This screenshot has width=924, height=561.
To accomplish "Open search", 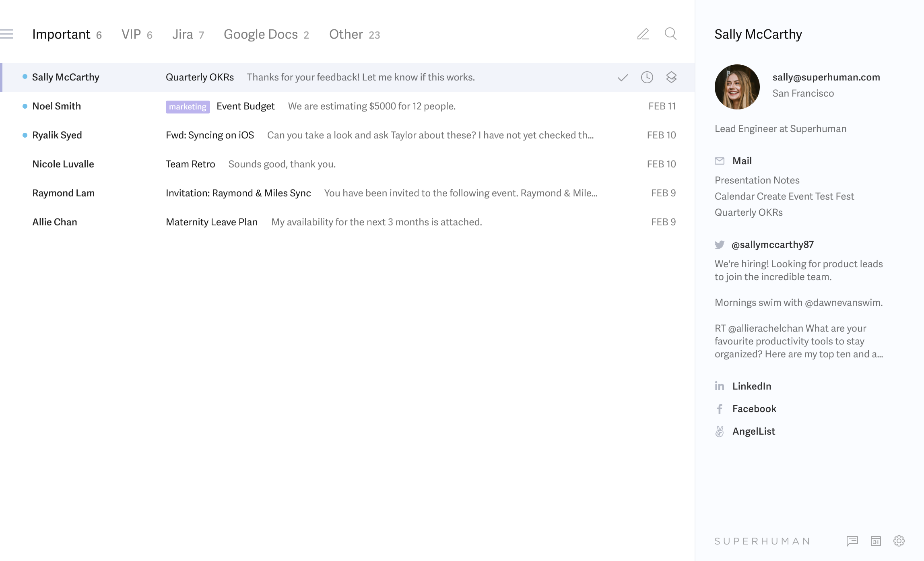I will click(670, 34).
